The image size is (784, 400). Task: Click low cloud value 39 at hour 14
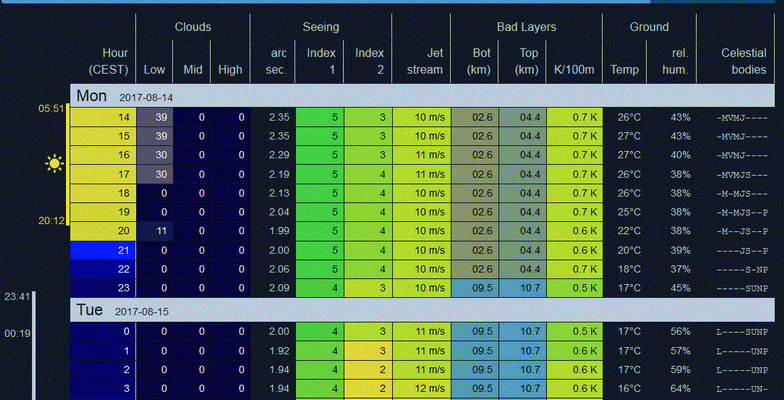click(155, 118)
